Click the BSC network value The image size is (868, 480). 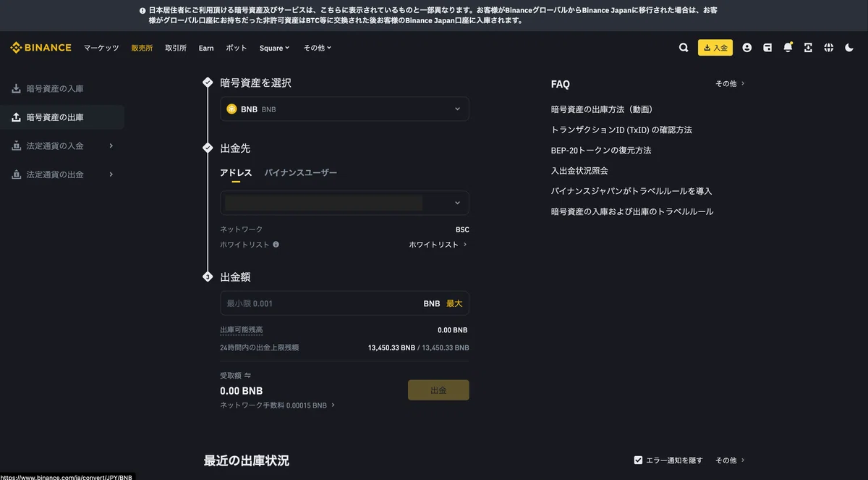click(x=462, y=230)
